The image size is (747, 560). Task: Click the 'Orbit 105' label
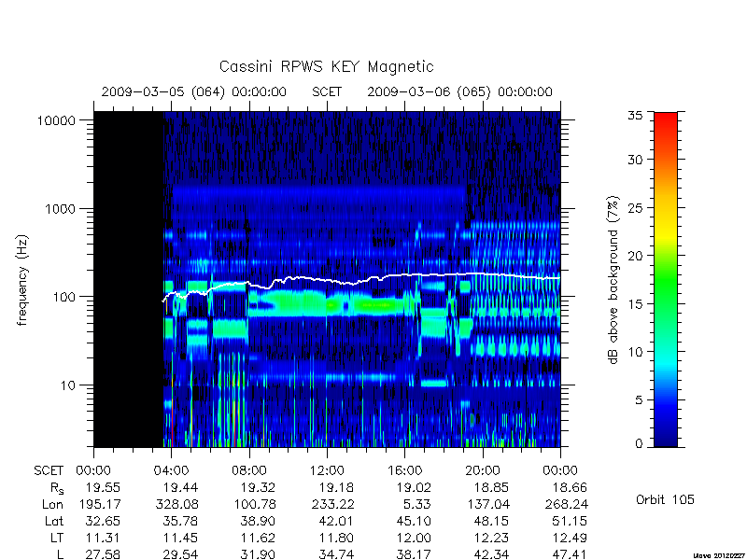coord(665,500)
